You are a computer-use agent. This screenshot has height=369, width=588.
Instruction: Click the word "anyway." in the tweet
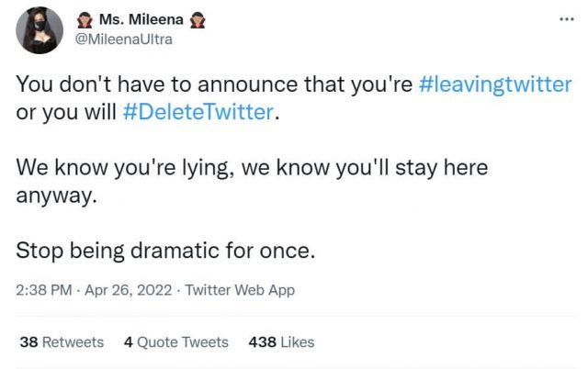pyautogui.click(x=57, y=196)
